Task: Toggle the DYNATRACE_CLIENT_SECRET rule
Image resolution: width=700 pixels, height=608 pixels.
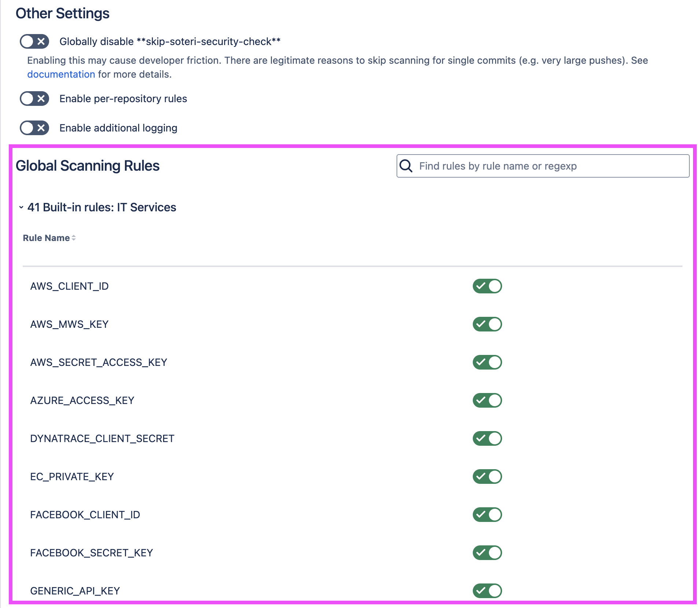Action: point(487,438)
